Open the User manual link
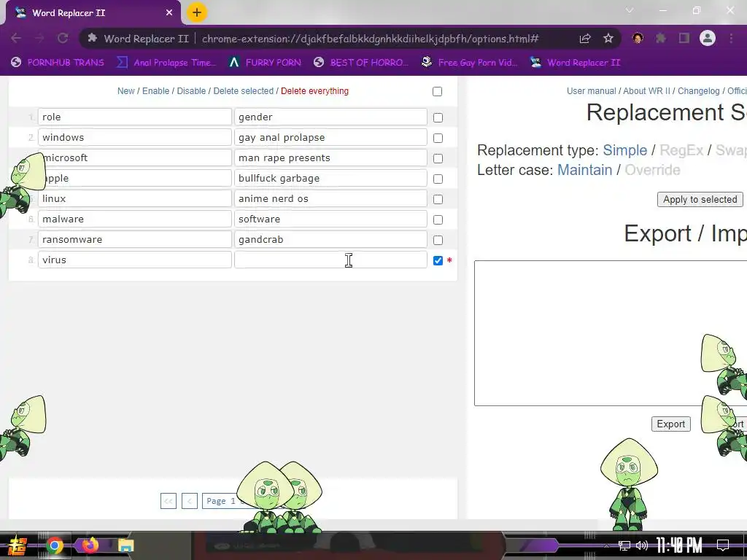The width and height of the screenshot is (747, 560). [591, 91]
